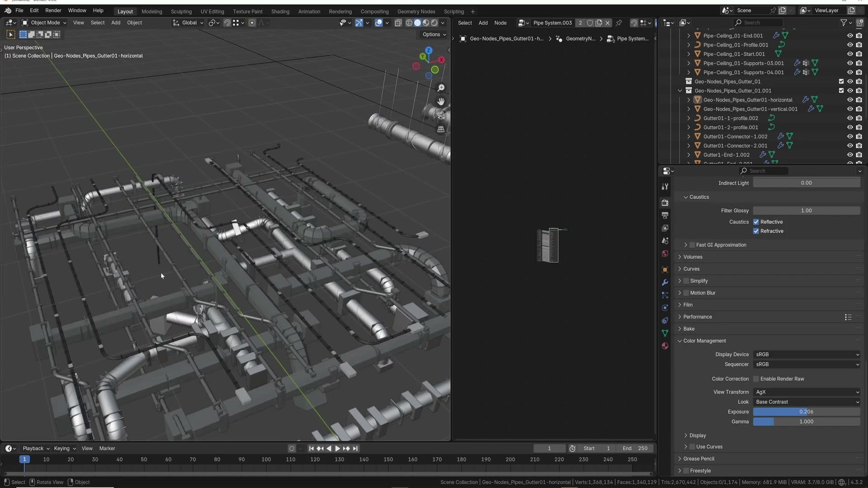868x488 pixels.
Task: Open the Playback dropdown in the timeline
Action: pos(36,449)
